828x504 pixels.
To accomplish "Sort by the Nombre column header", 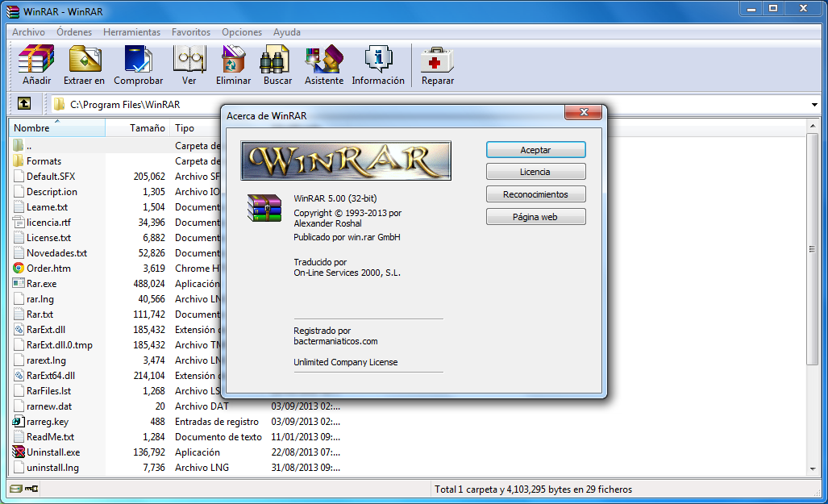I will click(x=57, y=127).
